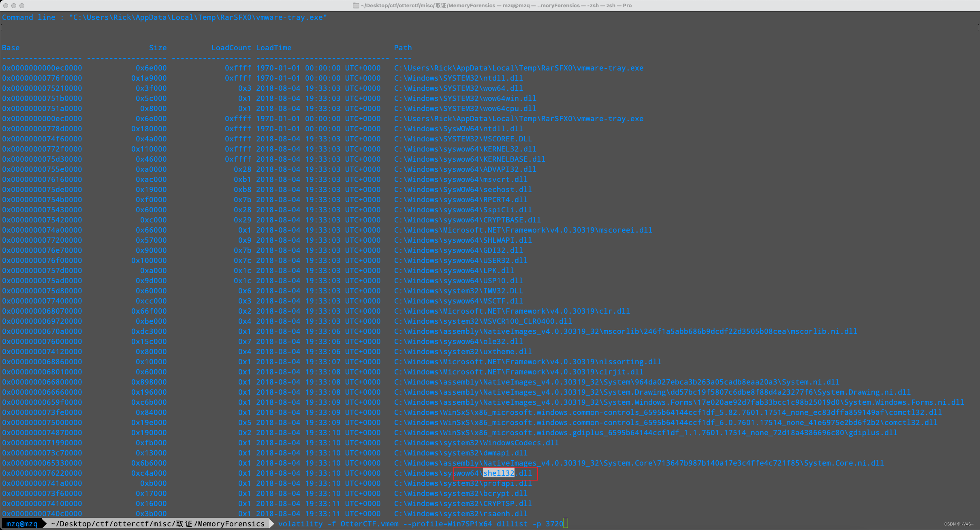The image size is (980, 530).
Task: Click the yellow minimize traffic light button
Action: tap(14, 5)
